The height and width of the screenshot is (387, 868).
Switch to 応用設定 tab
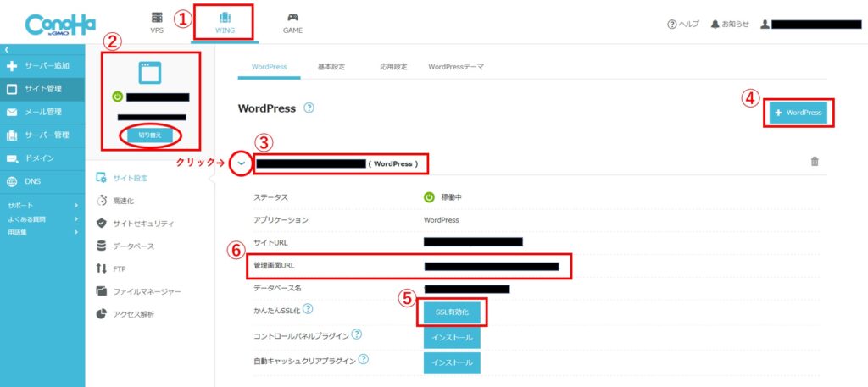(x=393, y=67)
